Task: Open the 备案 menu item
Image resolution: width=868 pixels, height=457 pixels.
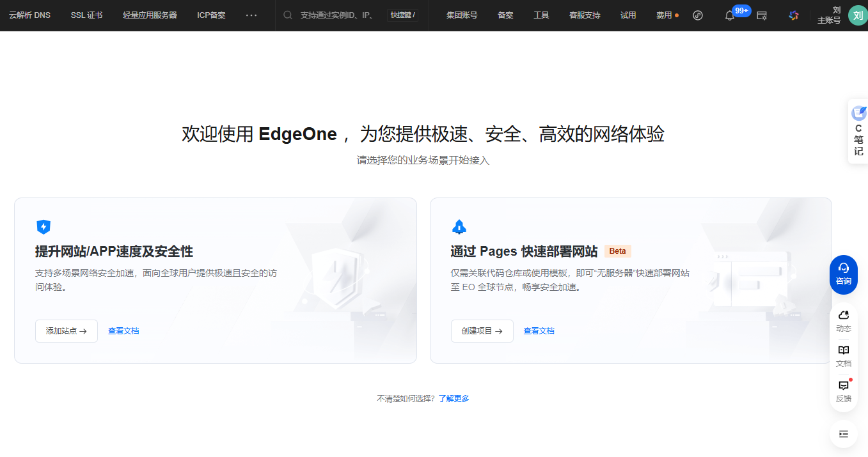Action: [505, 15]
